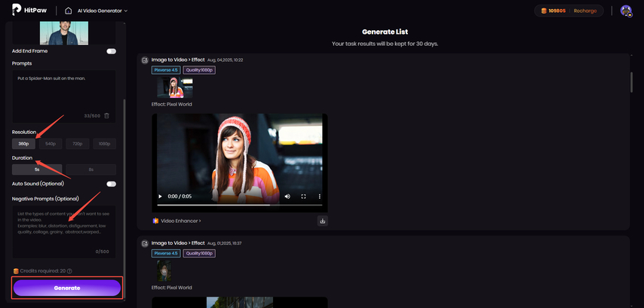
Task: Enter fullscreen on the first video
Action: 304,197
